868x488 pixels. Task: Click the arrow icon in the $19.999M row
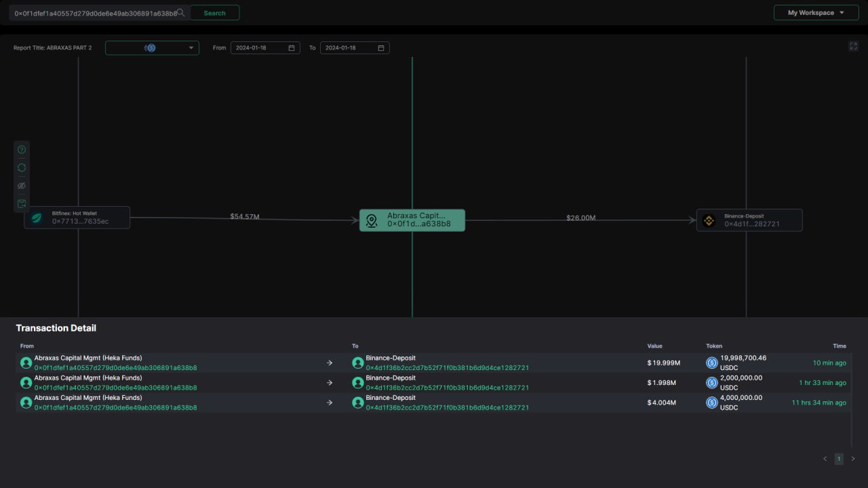click(330, 363)
